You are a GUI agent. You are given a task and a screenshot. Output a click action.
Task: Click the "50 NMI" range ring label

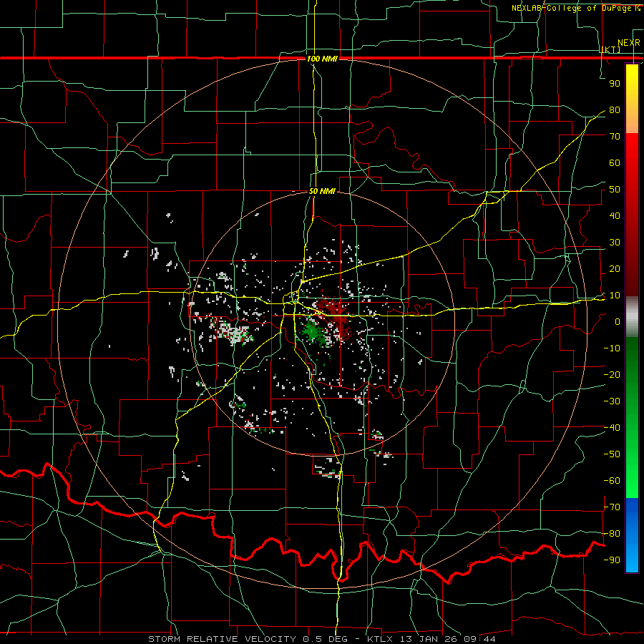(x=323, y=191)
